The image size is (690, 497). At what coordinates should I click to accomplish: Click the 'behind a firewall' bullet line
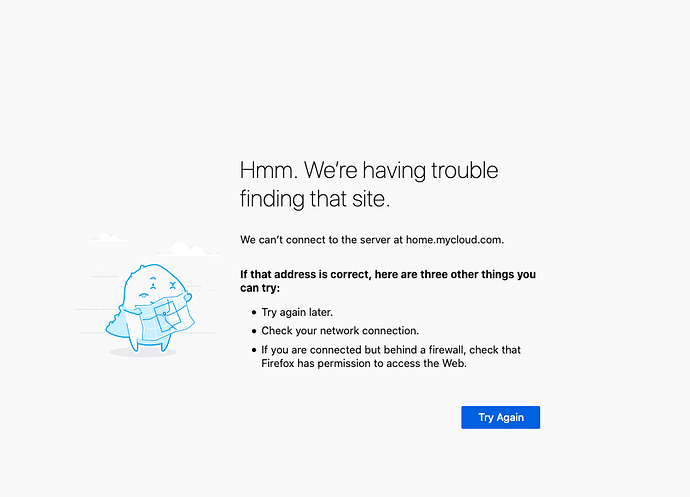pyautogui.click(x=391, y=350)
